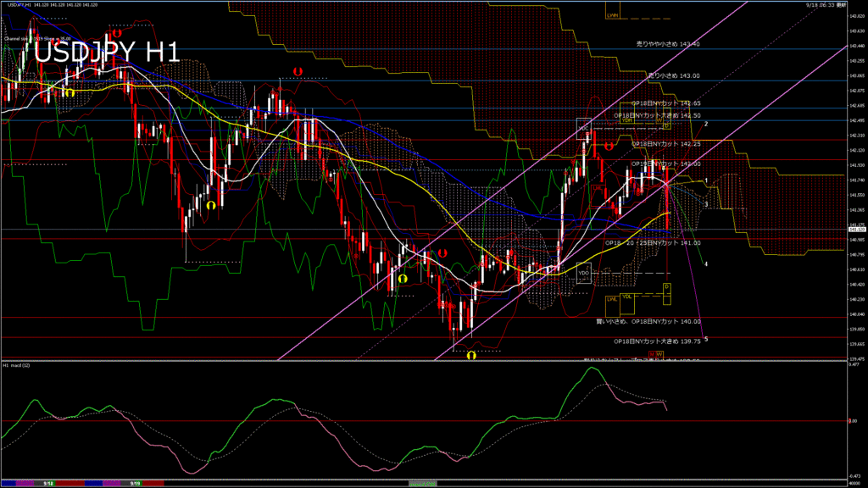
Task: Click wave number 3 forecast label
Action: coord(706,205)
